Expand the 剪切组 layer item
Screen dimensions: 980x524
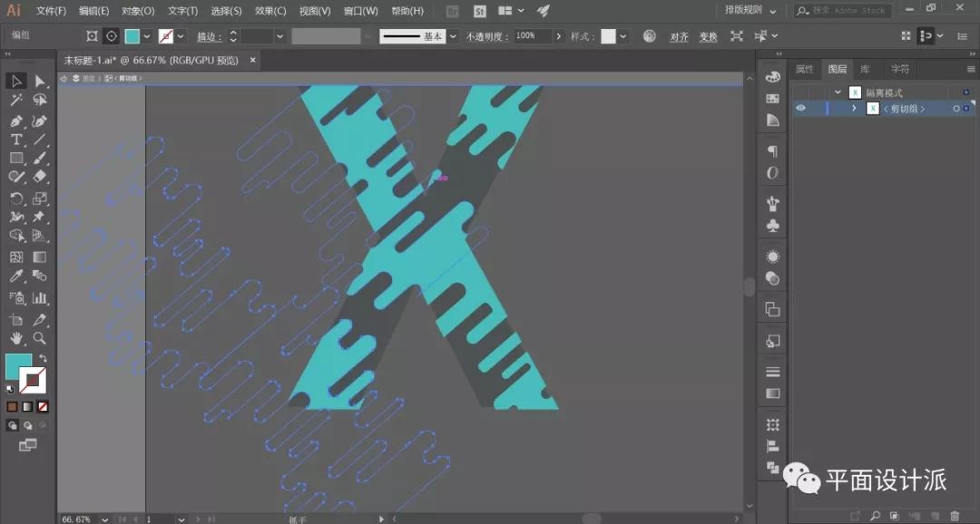coord(854,109)
